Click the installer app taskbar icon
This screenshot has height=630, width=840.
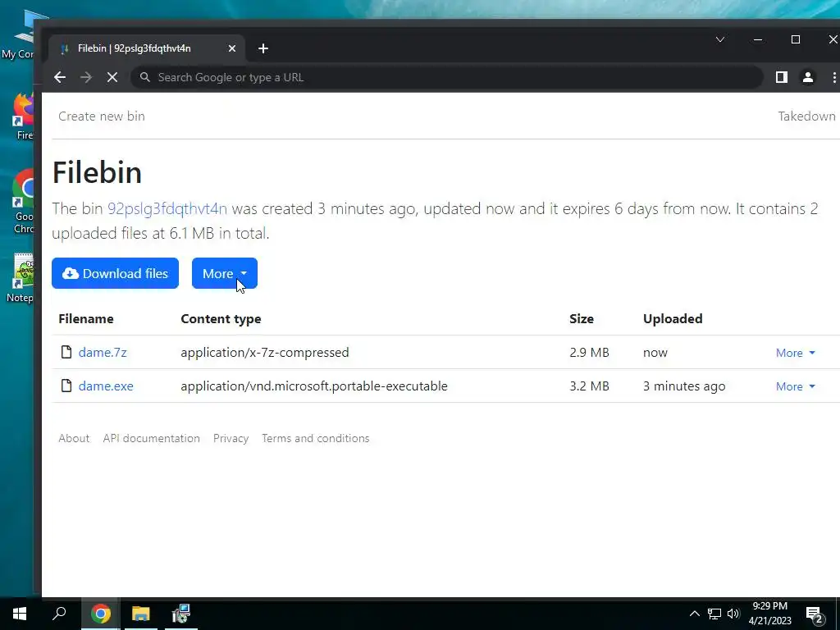coord(181,614)
